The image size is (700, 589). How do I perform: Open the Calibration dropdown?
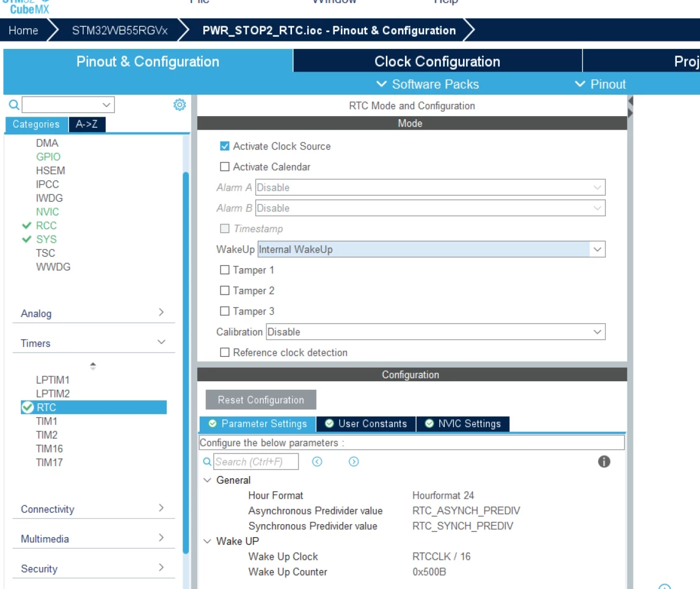(x=436, y=332)
